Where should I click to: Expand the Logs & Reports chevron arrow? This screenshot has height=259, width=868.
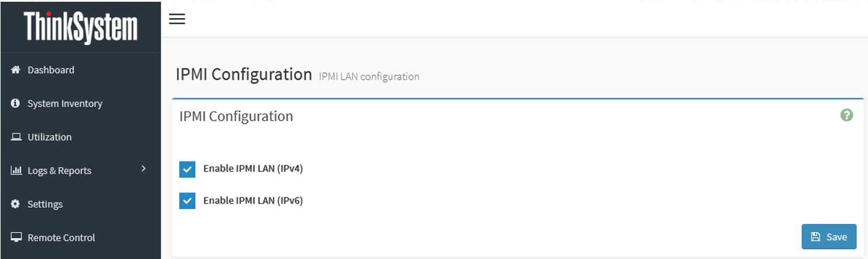coord(144,169)
